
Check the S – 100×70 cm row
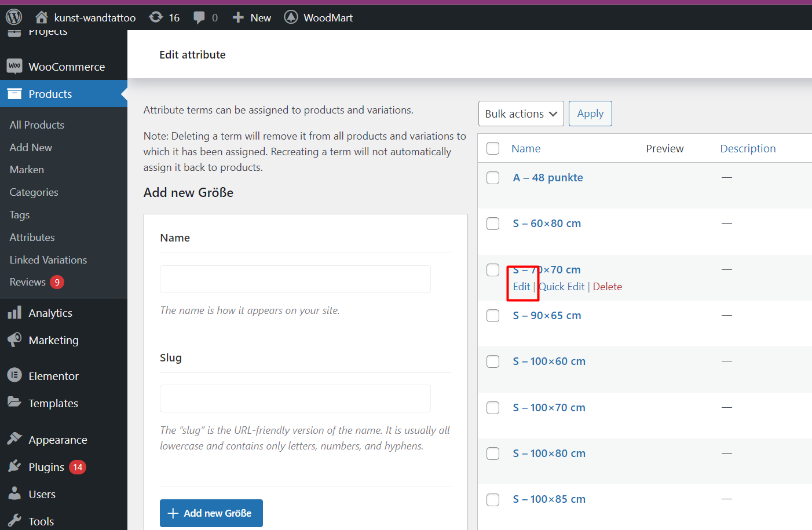point(493,408)
